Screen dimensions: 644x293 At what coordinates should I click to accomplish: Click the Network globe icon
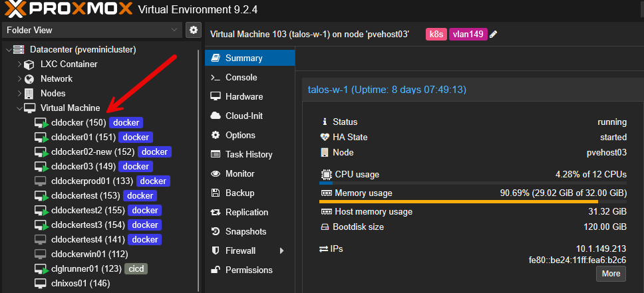point(29,79)
